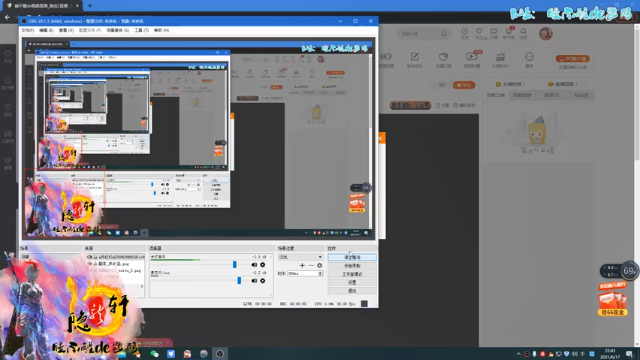The height and width of the screenshot is (360, 640).
Task: Open the Tools menu in OBS
Action: click(141, 30)
